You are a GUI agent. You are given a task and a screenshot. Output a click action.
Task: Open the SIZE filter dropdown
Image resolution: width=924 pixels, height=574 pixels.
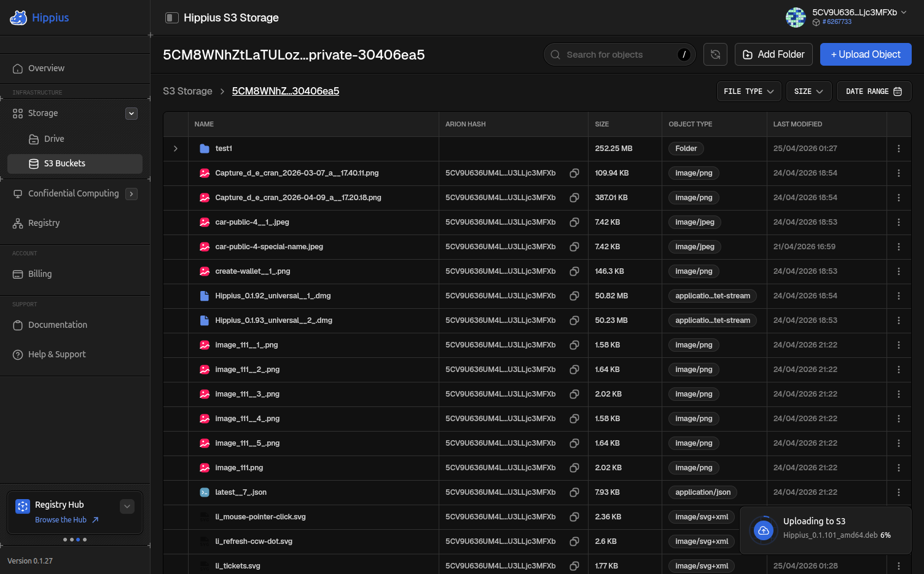pyautogui.click(x=808, y=91)
